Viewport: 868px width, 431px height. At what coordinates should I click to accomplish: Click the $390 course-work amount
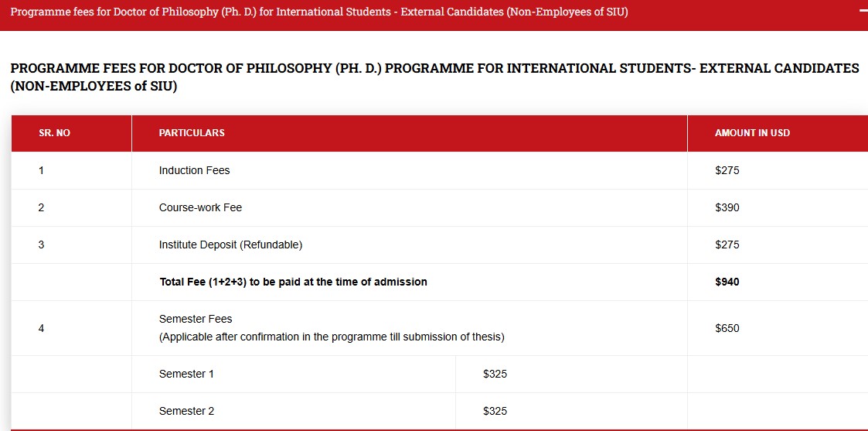pyautogui.click(x=727, y=207)
